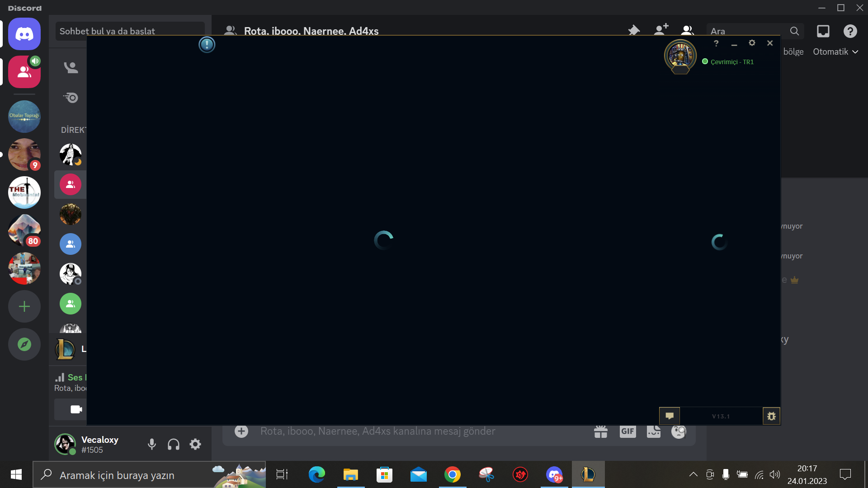Open the League client chat bubble icon
Screen dimensions: 868x488
(670, 416)
